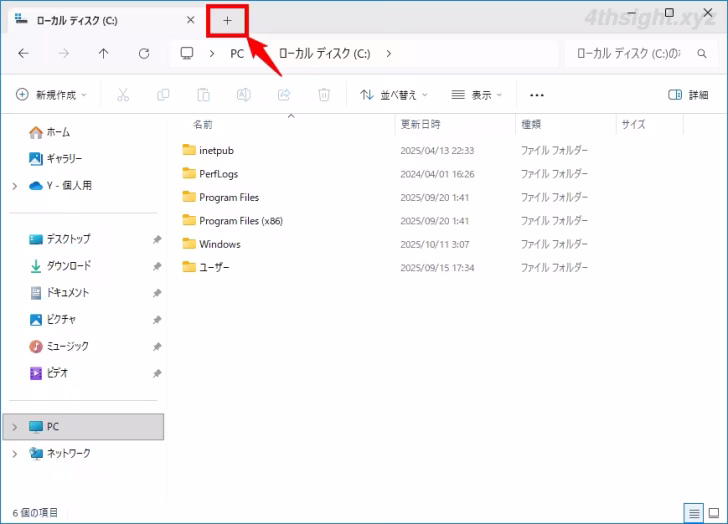Viewport: 728px width, 524px height.
Task: Click pin icon beside ビデオ
Action: [x=157, y=374]
